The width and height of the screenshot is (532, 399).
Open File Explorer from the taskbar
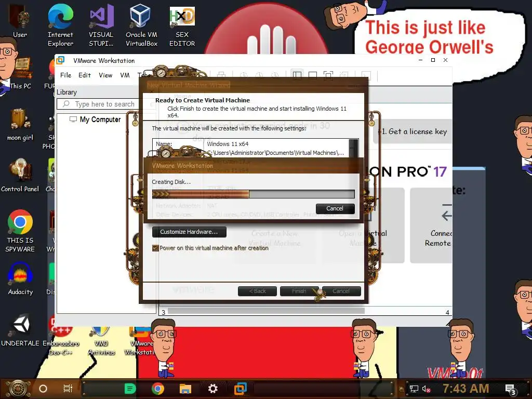pyautogui.click(x=185, y=389)
